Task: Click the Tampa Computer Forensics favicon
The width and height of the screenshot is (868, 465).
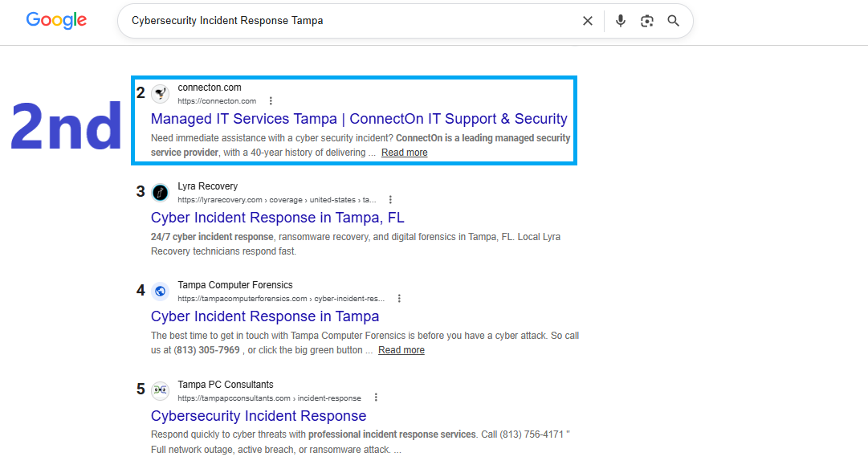Action: (161, 292)
